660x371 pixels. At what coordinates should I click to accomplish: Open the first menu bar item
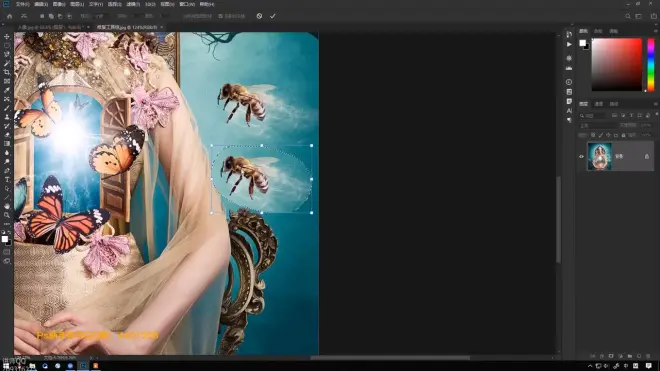[x=22, y=4]
